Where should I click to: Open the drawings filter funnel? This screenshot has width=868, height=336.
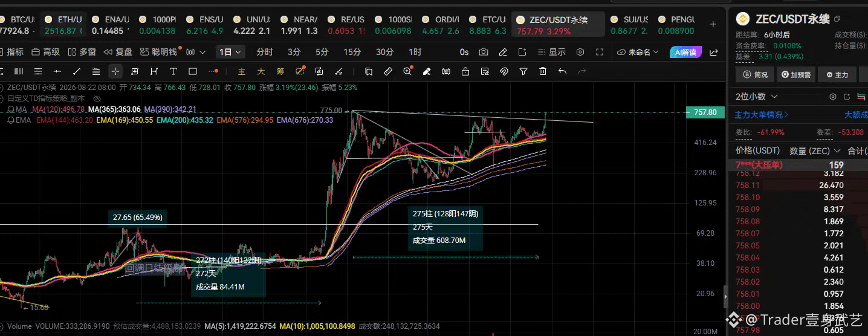tap(523, 71)
